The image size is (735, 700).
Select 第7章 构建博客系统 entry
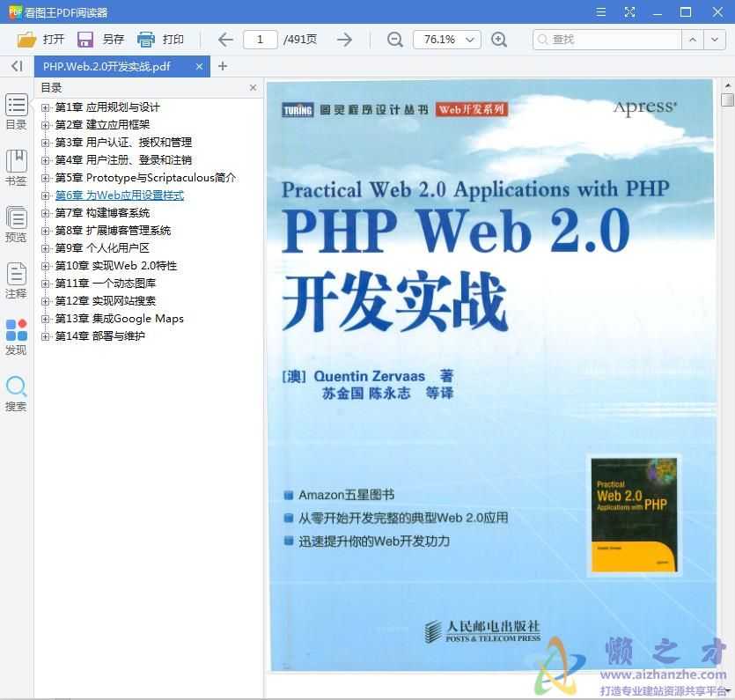click(102, 213)
